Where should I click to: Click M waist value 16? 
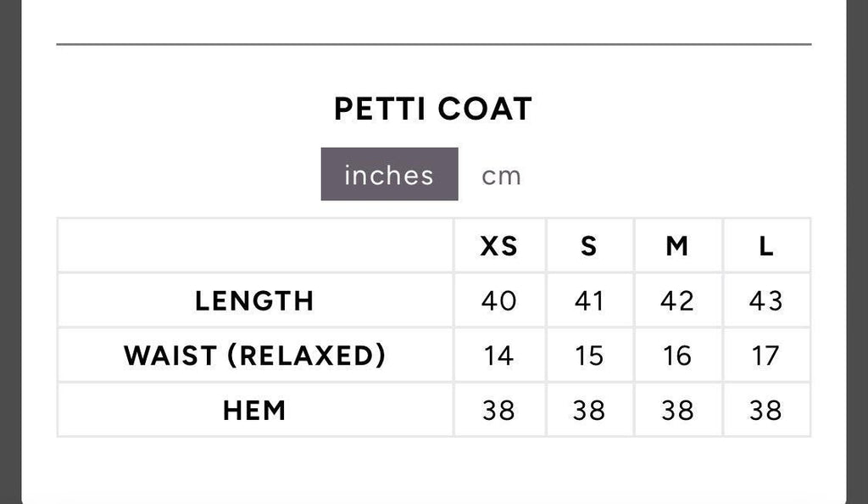pyautogui.click(x=677, y=356)
